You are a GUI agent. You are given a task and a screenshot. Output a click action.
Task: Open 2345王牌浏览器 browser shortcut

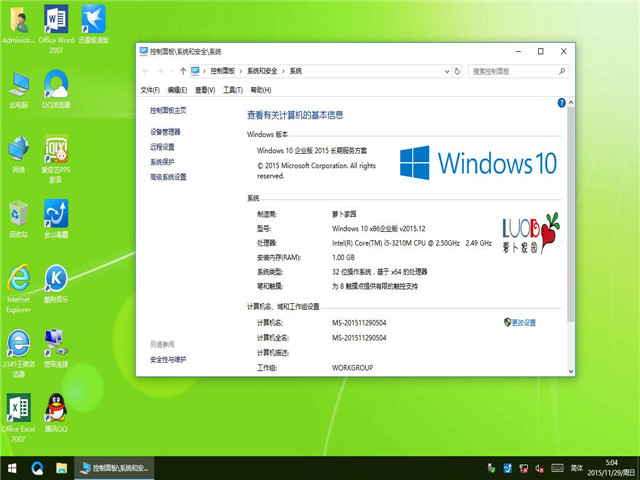pyautogui.click(x=18, y=353)
